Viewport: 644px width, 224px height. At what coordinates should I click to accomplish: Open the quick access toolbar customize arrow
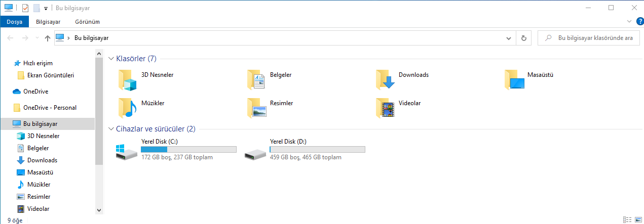tap(46, 9)
